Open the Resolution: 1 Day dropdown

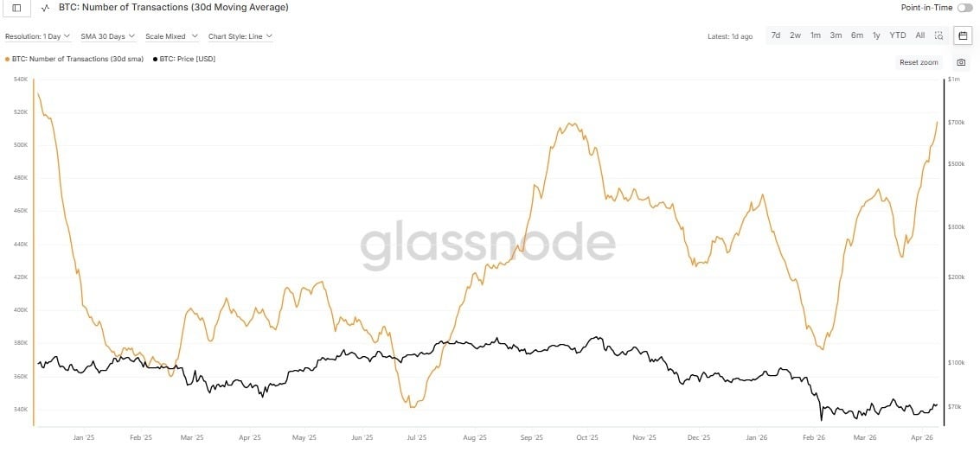(37, 36)
